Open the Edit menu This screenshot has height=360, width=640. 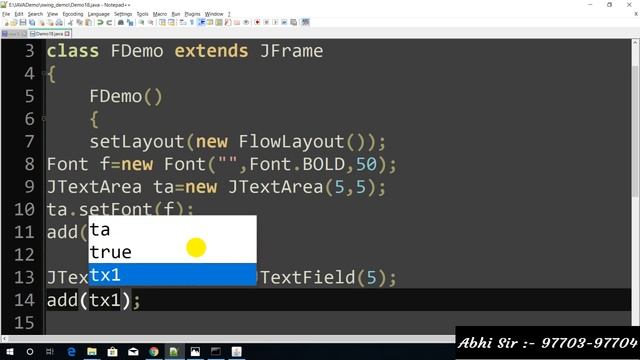point(19,14)
